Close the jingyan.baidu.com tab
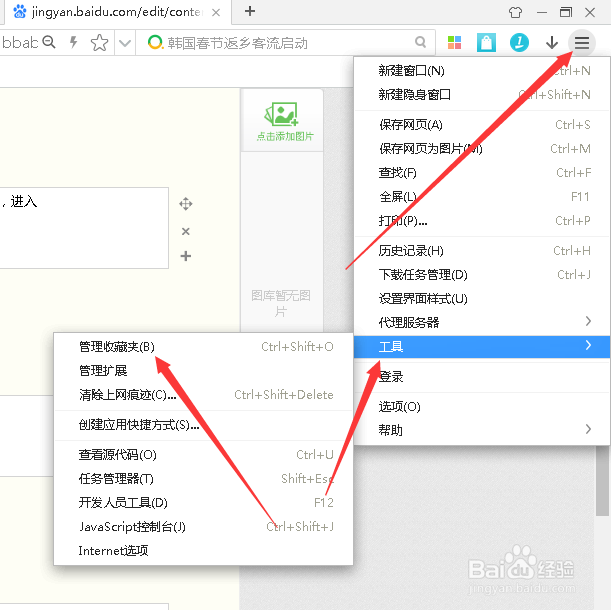Viewport: 611px width, 610px height. pos(216,12)
